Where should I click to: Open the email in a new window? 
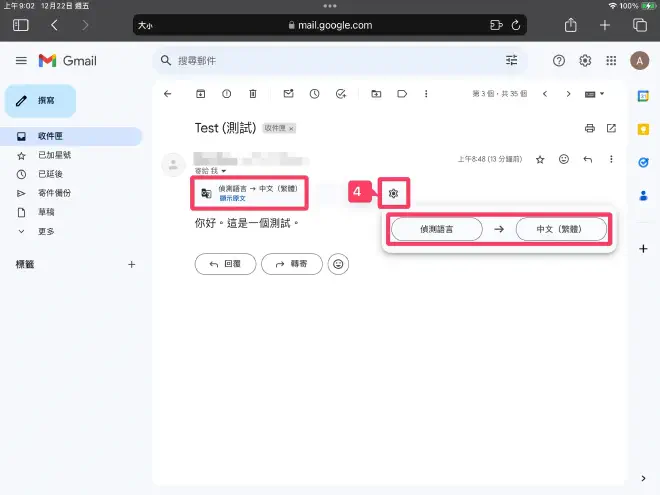[x=611, y=128]
